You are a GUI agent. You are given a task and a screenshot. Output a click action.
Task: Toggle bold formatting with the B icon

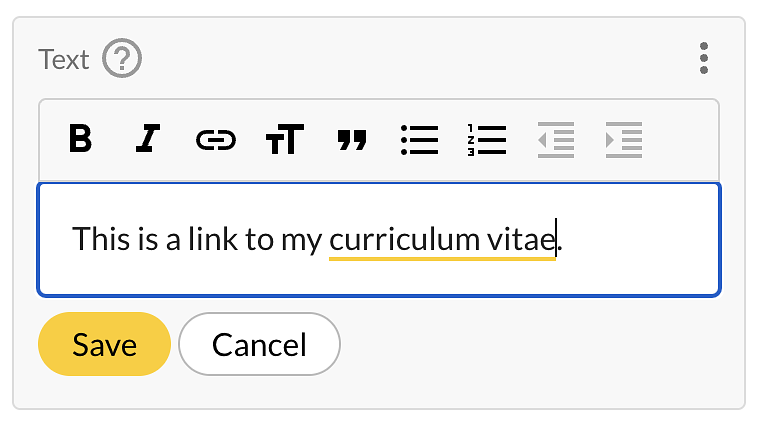tap(80, 139)
